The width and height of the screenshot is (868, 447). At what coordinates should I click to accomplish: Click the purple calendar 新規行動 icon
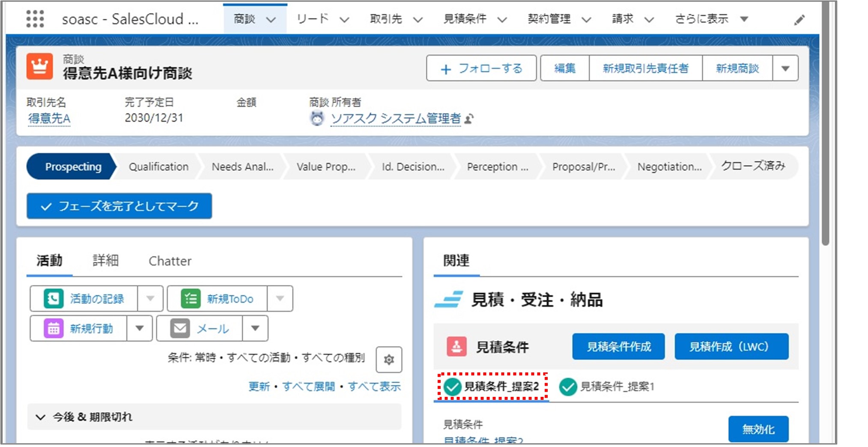pyautogui.click(x=54, y=329)
